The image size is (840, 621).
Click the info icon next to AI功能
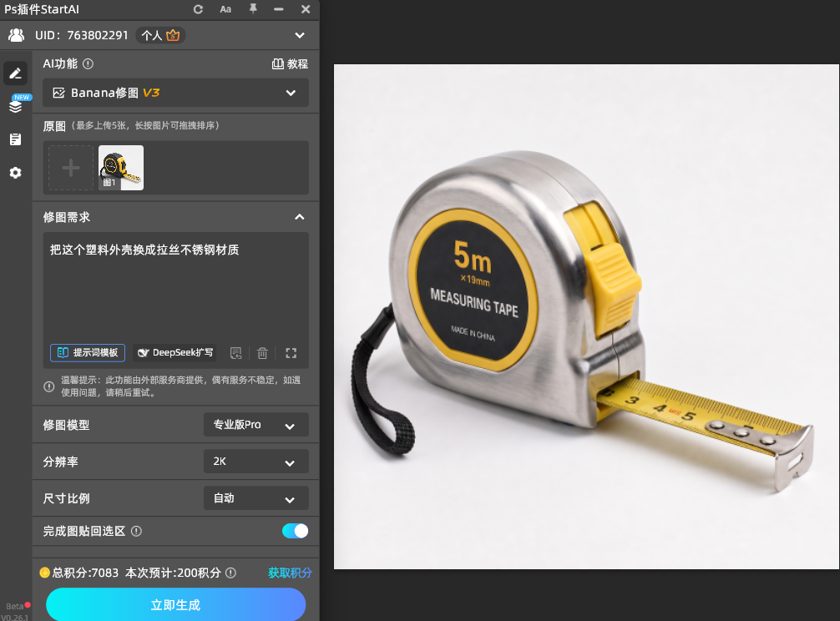[x=89, y=63]
